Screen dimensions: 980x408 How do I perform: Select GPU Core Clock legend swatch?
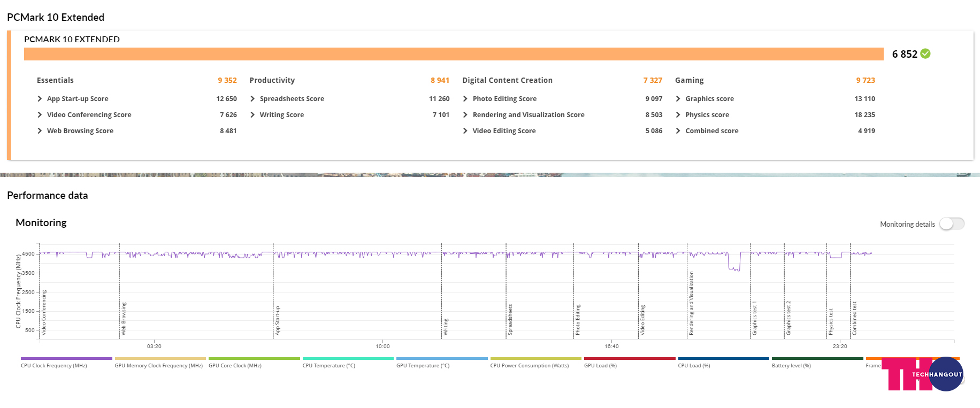pos(254,359)
